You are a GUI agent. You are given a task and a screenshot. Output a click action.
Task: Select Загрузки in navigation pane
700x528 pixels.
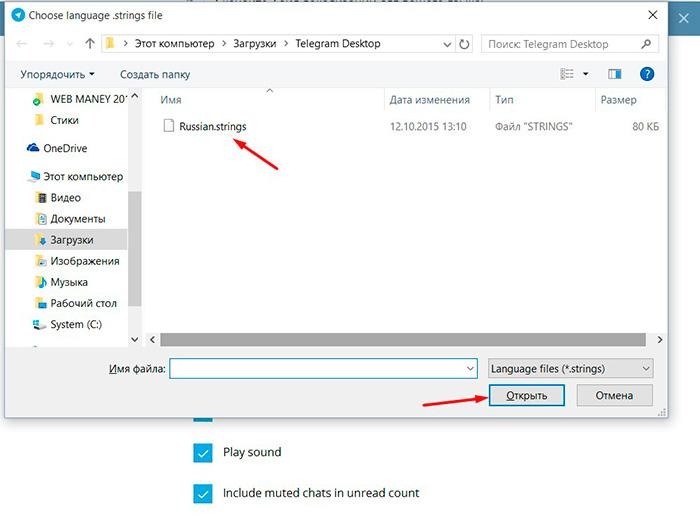(x=66, y=240)
